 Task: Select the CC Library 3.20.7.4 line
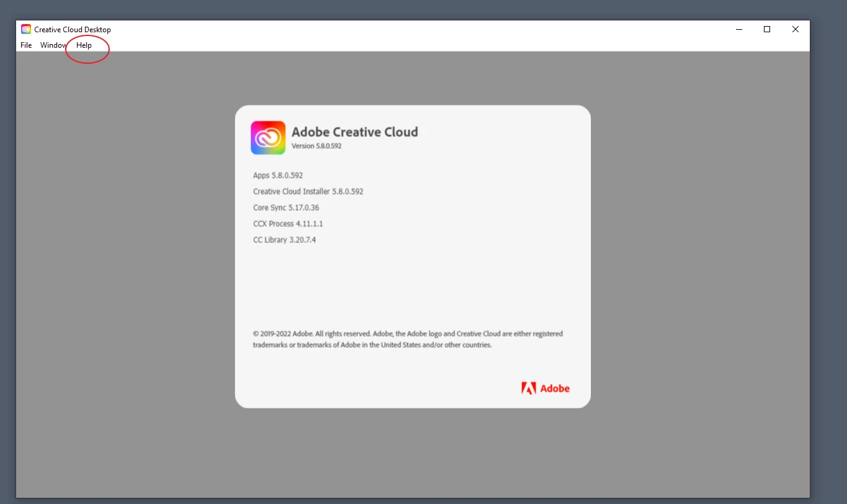[x=285, y=240]
